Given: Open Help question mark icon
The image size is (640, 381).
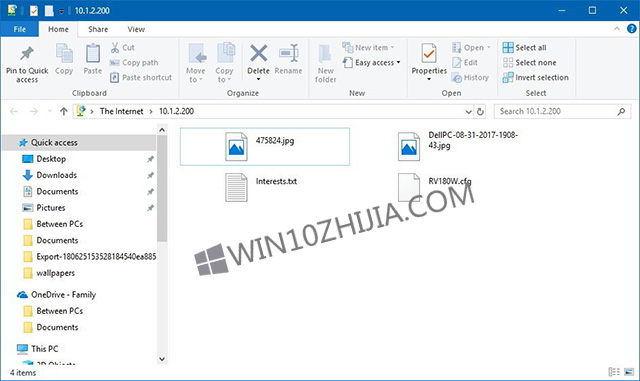Looking at the screenshot, I should 631,29.
